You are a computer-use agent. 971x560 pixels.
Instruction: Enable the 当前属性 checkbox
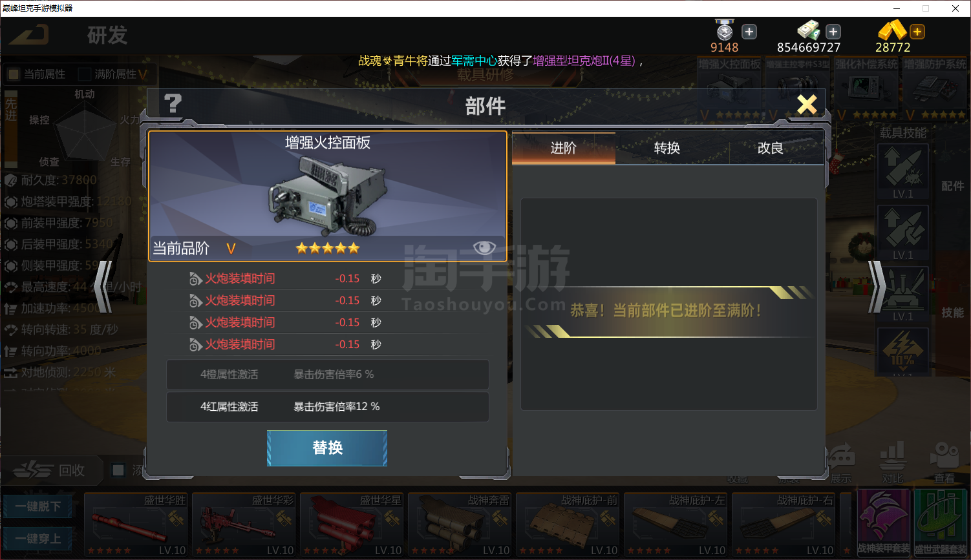(x=13, y=74)
